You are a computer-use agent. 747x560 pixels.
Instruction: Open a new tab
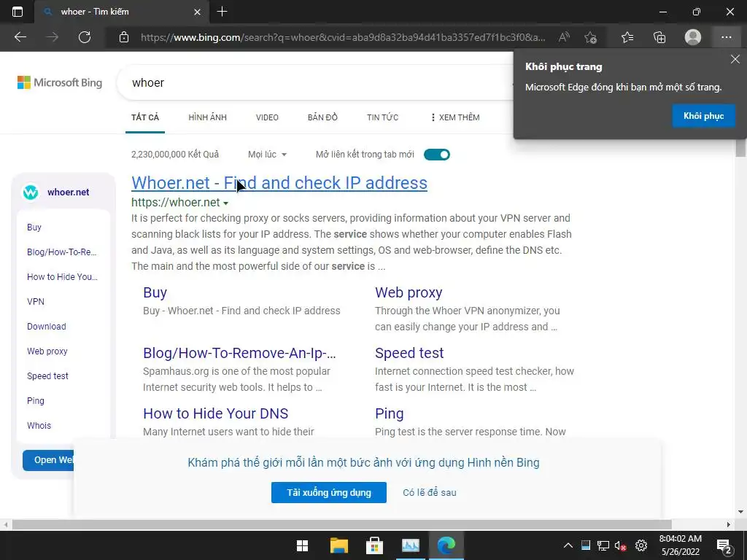222,12
